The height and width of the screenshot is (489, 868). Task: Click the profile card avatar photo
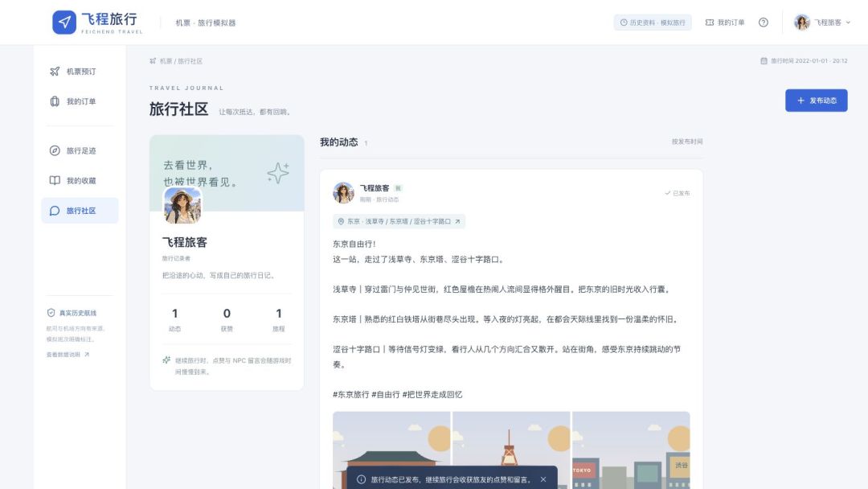click(x=182, y=205)
